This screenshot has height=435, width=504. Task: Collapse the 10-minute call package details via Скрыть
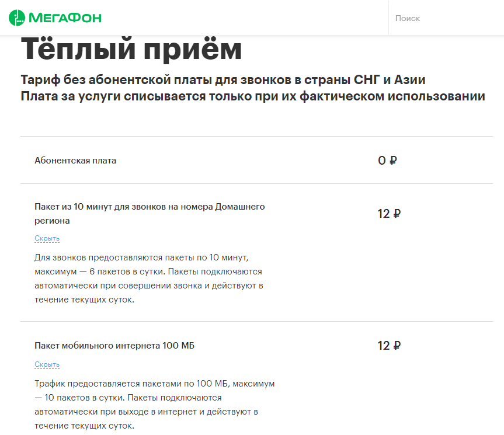pos(47,238)
